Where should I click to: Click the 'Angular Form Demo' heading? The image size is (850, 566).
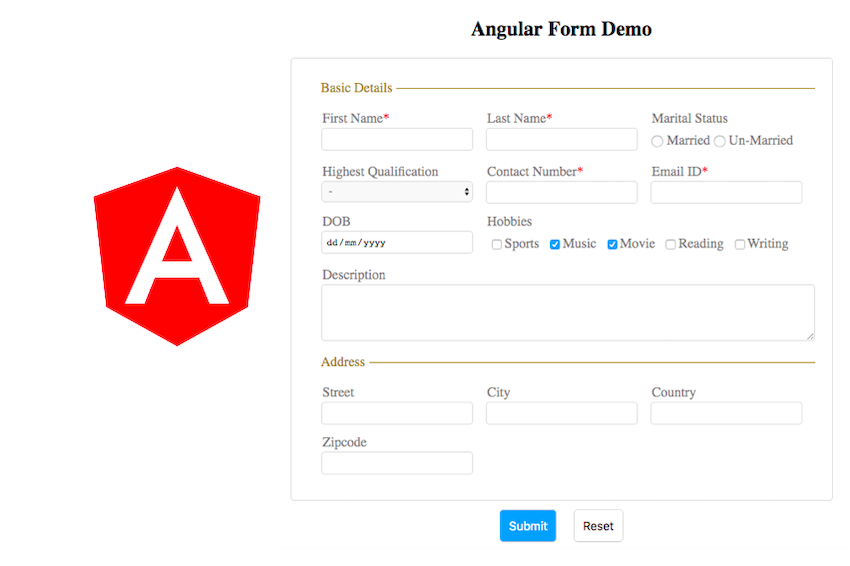coord(561,29)
